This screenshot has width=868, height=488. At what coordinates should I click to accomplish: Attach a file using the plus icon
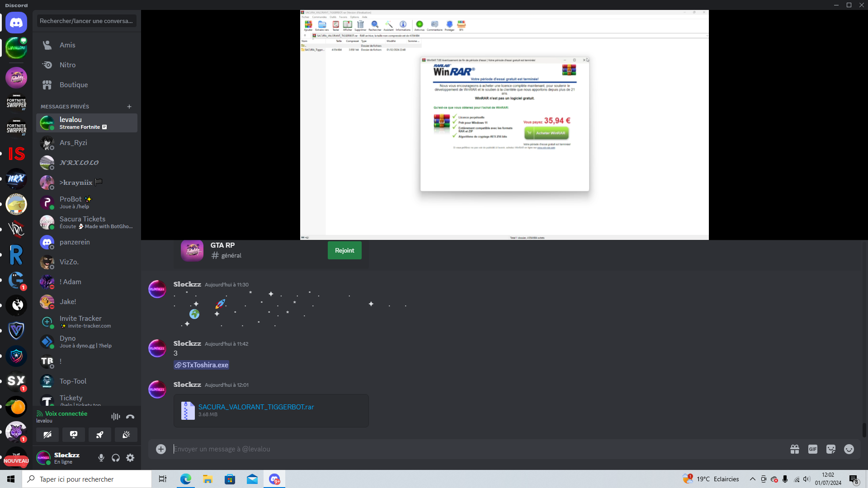[161, 449]
